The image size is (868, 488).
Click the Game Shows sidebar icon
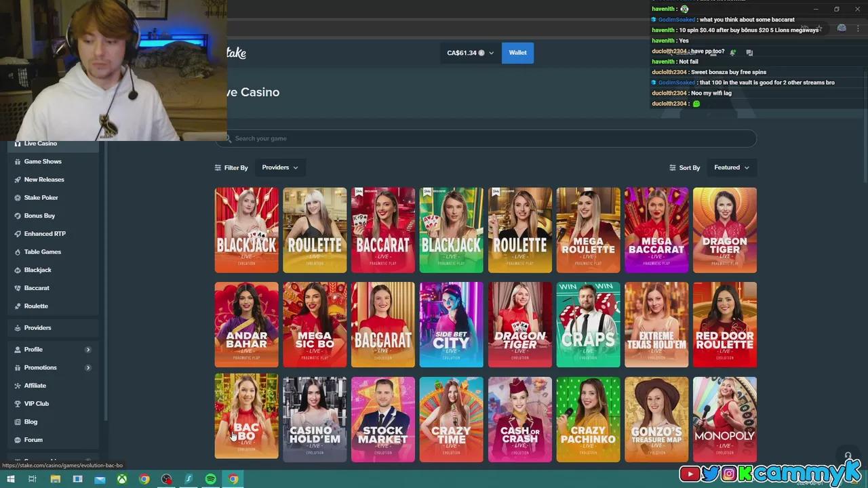click(18, 162)
